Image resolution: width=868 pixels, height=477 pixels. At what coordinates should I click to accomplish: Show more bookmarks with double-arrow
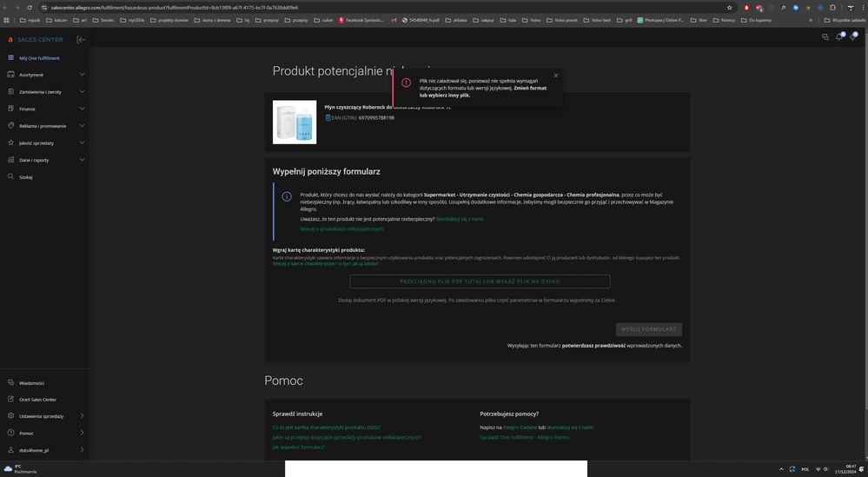click(x=811, y=20)
